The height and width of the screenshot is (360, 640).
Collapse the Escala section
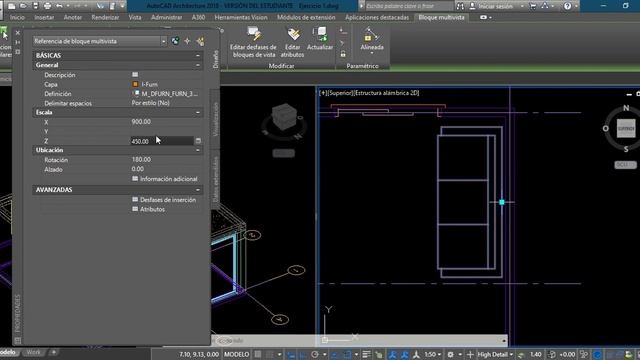tap(198, 112)
